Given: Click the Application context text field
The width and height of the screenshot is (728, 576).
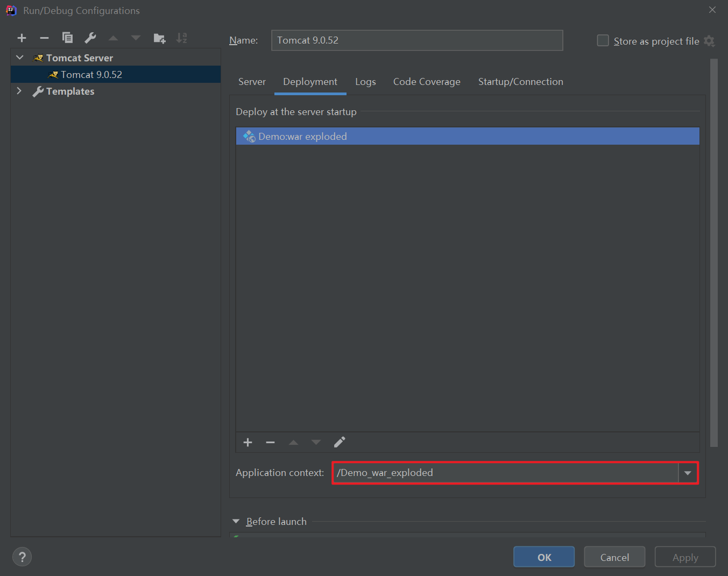Looking at the screenshot, I should [x=506, y=473].
